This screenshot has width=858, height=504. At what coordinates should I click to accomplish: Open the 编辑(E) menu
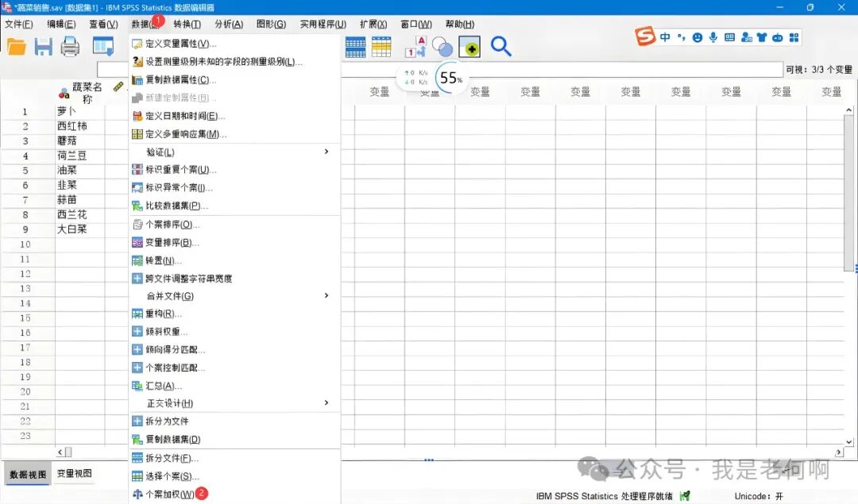pos(61,24)
